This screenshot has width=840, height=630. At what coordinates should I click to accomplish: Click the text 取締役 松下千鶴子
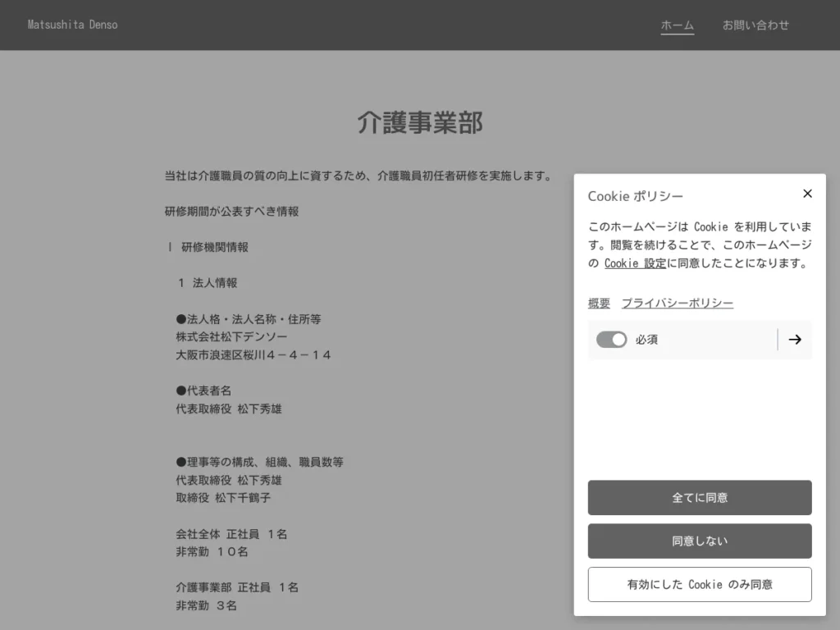point(223,498)
